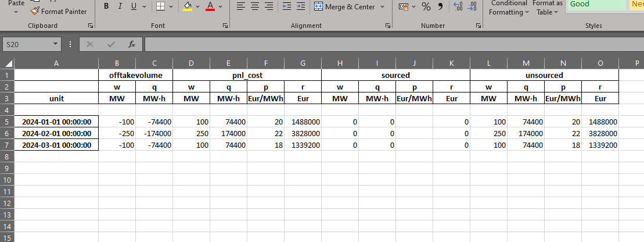
Task: Click inside the formula bar
Action: [394, 44]
